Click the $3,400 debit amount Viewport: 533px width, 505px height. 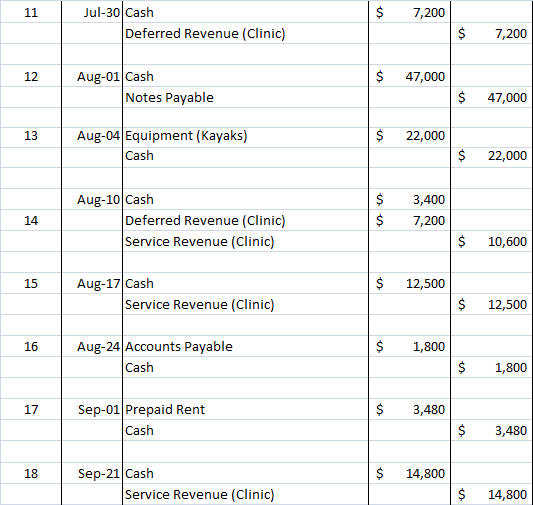coord(410,199)
